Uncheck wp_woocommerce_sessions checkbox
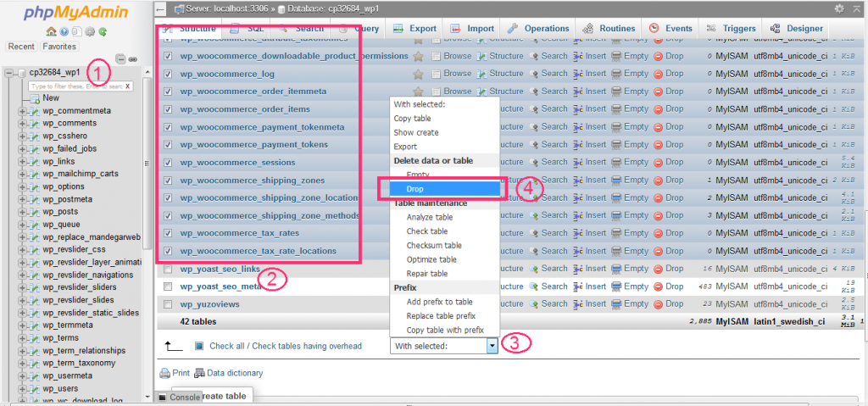868x406 pixels. tap(169, 162)
